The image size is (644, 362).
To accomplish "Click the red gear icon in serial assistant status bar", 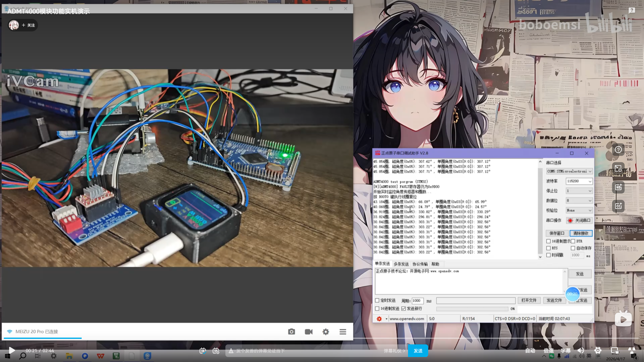I will coord(379,319).
